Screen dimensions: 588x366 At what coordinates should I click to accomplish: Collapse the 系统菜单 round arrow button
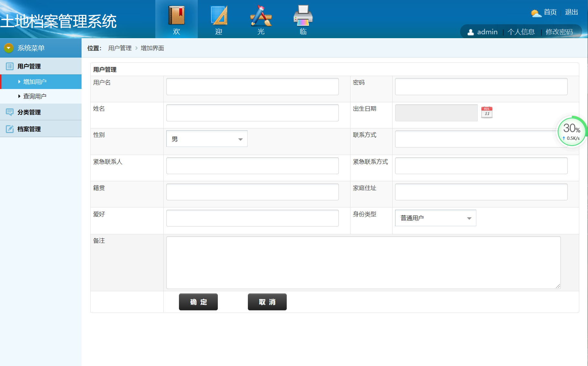[9, 48]
